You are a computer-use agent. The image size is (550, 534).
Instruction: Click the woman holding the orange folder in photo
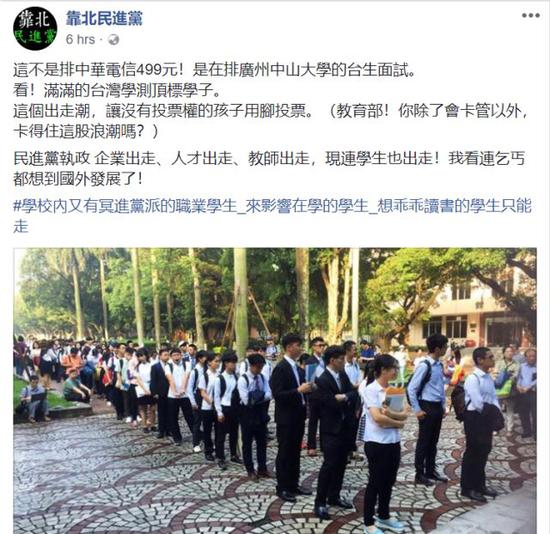[x=382, y=440]
